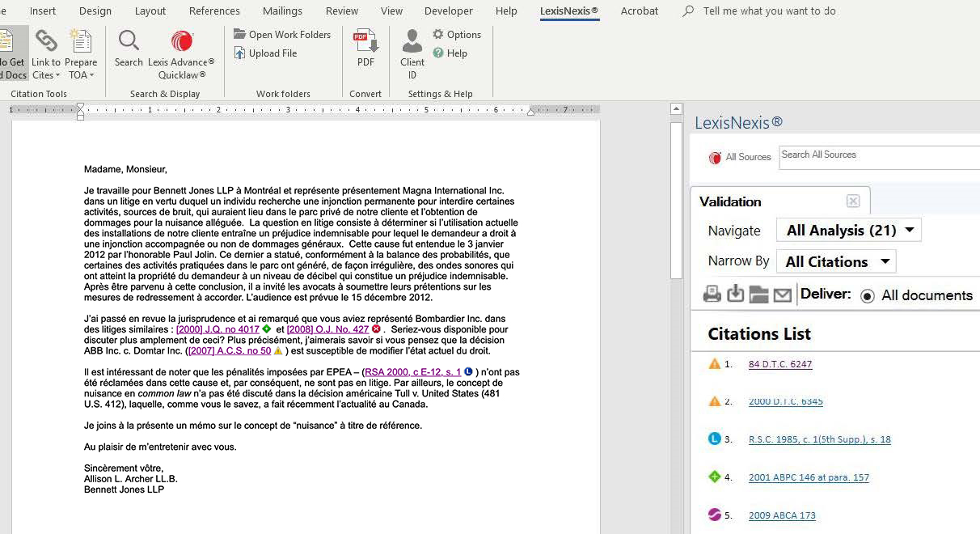This screenshot has width=980, height=534.
Task: Open Work Folders from ribbon
Action: tap(282, 34)
